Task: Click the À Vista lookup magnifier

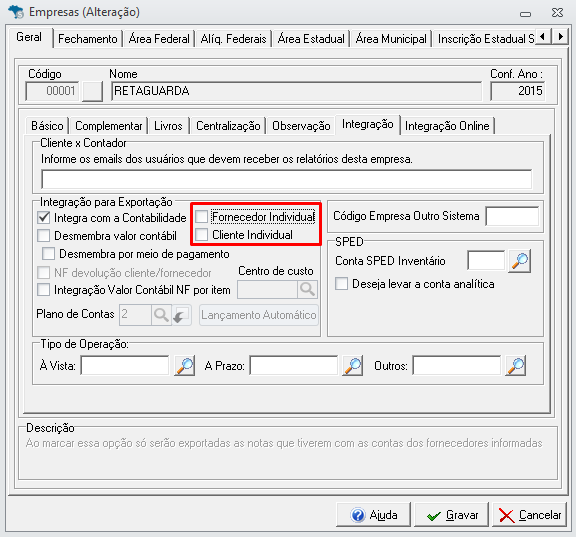Action: coord(184,365)
